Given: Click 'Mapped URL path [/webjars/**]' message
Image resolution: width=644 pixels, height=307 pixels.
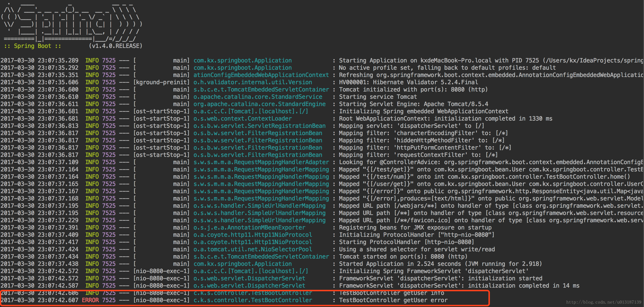Looking at the screenshot, I should pos(491,206).
